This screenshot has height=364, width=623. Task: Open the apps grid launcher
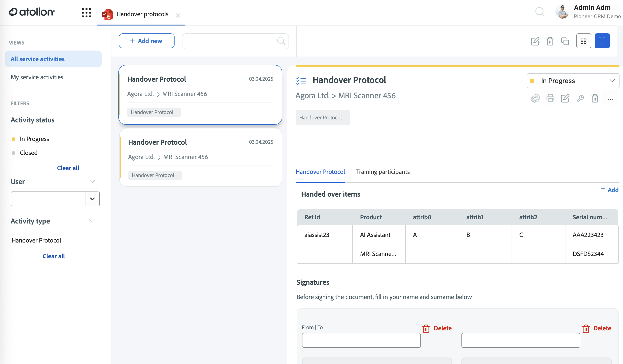[x=86, y=13]
